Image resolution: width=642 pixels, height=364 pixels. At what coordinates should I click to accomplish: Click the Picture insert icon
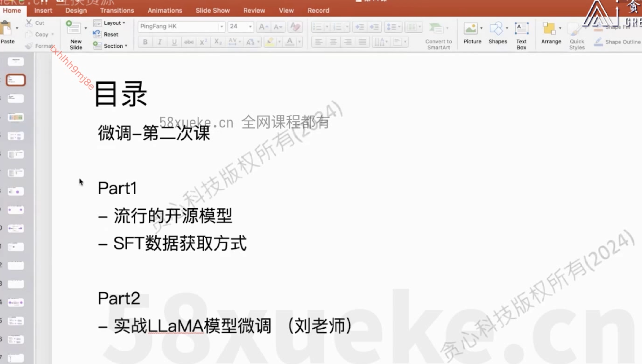point(471,29)
